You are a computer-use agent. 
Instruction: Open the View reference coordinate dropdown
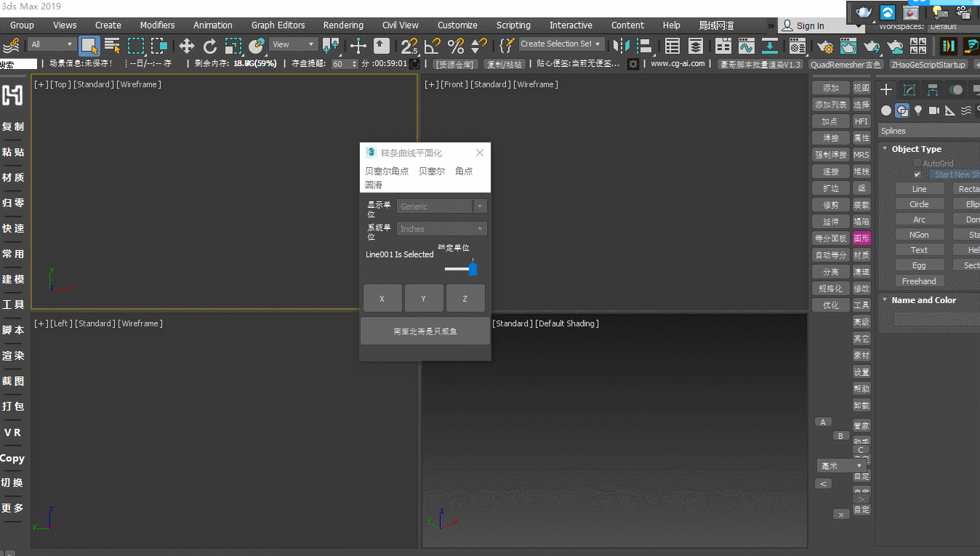pyautogui.click(x=294, y=44)
